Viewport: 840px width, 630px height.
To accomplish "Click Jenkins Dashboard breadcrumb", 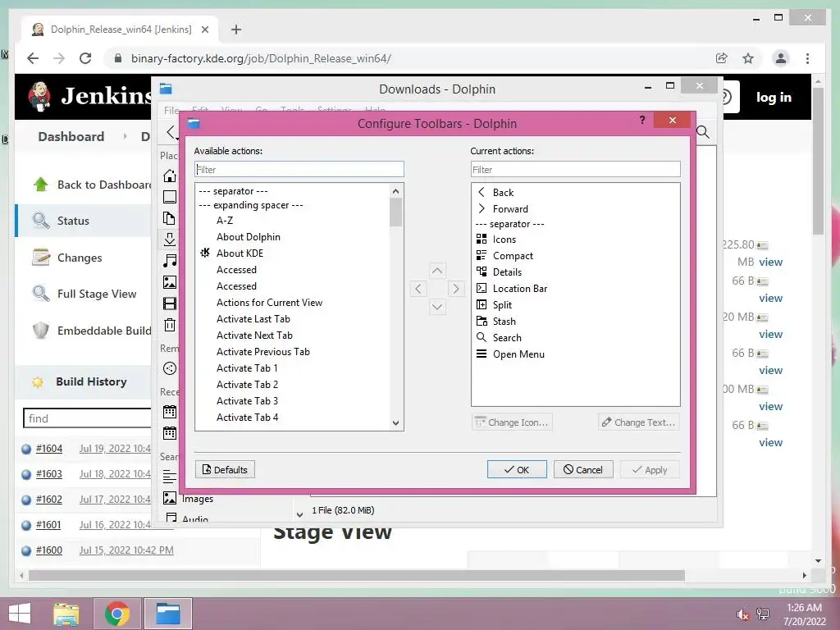I will [x=71, y=137].
